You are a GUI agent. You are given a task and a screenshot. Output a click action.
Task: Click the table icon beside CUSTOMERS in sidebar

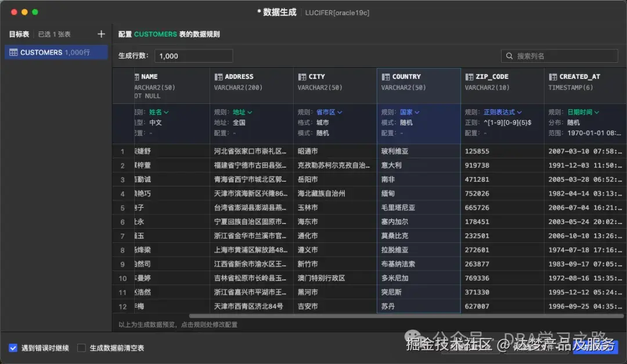[x=13, y=52]
